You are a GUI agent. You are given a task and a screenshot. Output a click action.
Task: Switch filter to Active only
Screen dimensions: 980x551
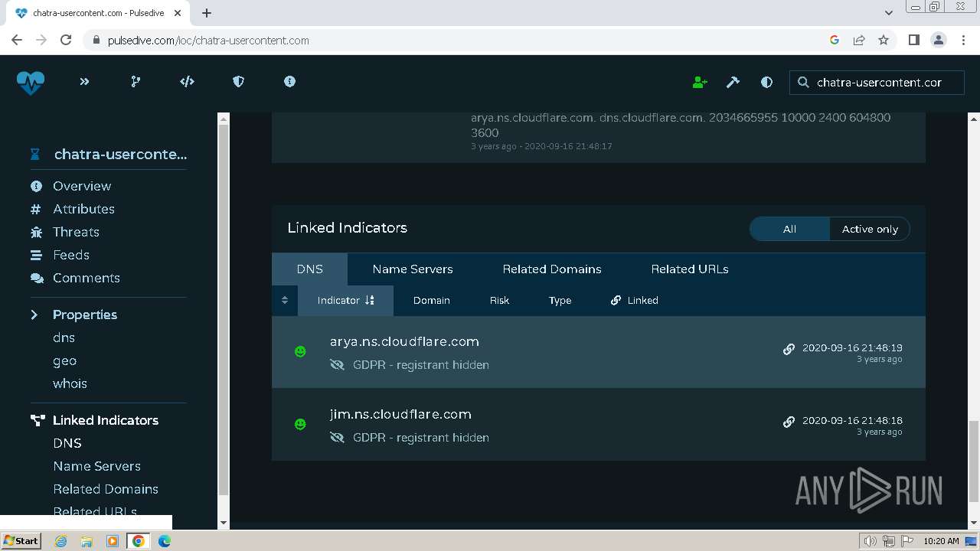point(870,229)
